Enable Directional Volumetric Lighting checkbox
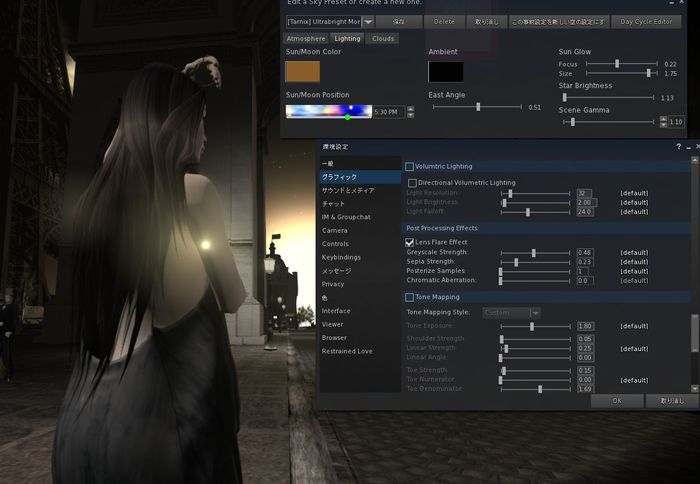The height and width of the screenshot is (484, 700). [412, 183]
